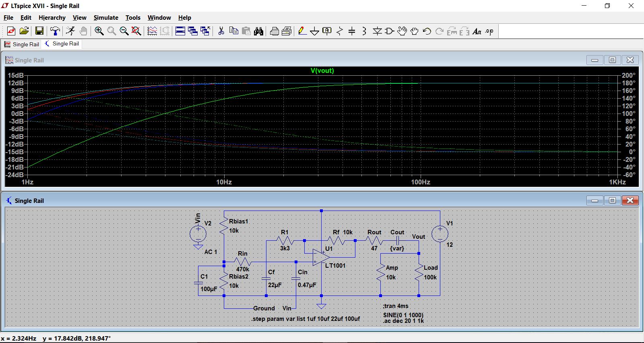644x343 pixels.
Task: Click the V2 voltage source symbol
Action: click(198, 233)
